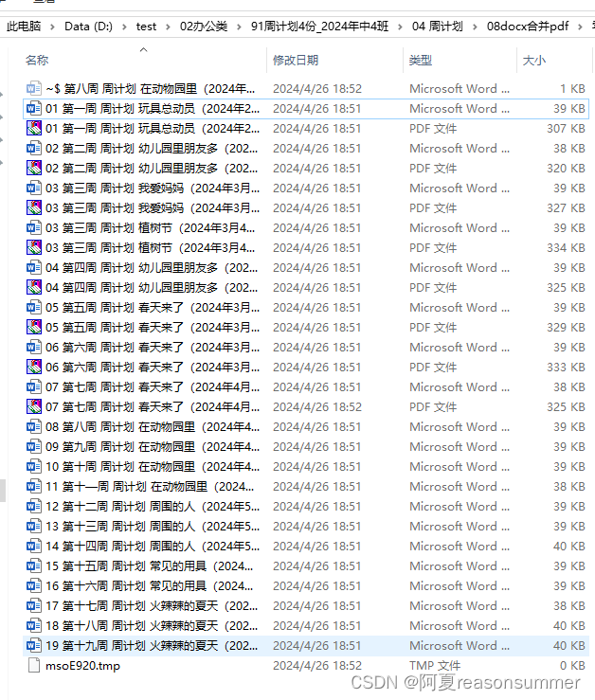Open chevron after 91周计划4份_2024年中4班 breadcrumb
Screen dimensions: 595x700
[x=400, y=27]
